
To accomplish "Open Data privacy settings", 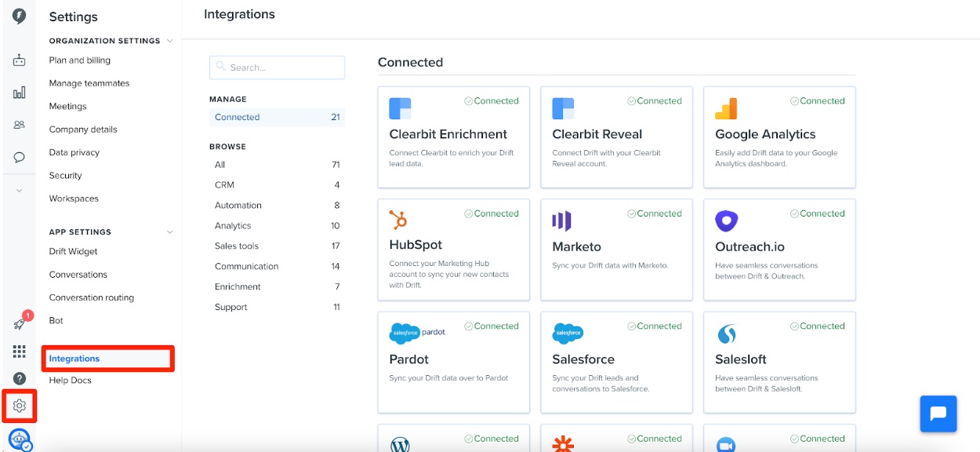I will pyautogui.click(x=74, y=152).
